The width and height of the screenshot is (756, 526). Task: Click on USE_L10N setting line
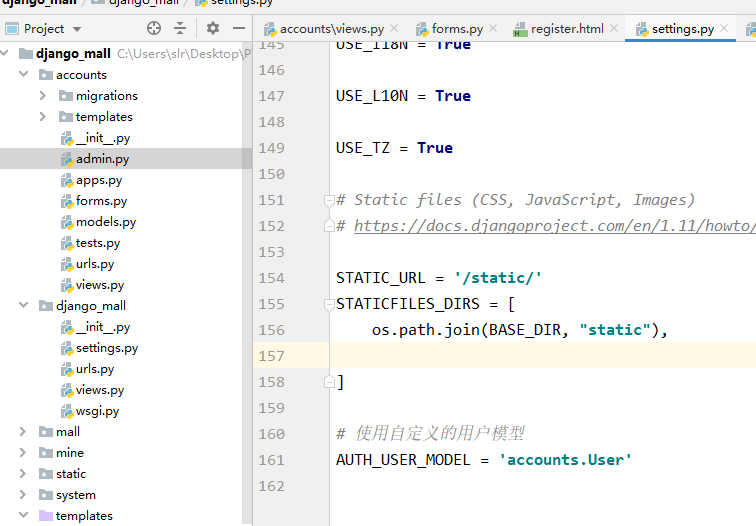(x=404, y=96)
